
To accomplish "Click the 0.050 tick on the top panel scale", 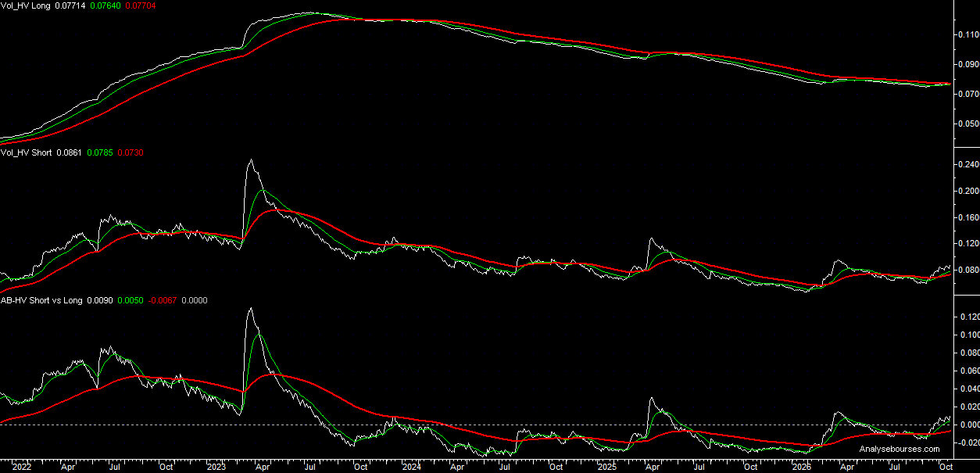I will (x=967, y=124).
